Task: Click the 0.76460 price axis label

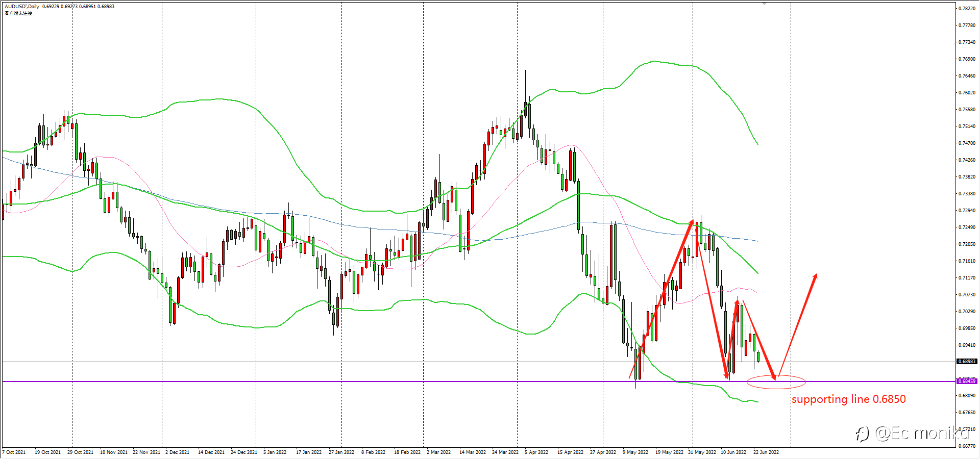Action: [967, 76]
